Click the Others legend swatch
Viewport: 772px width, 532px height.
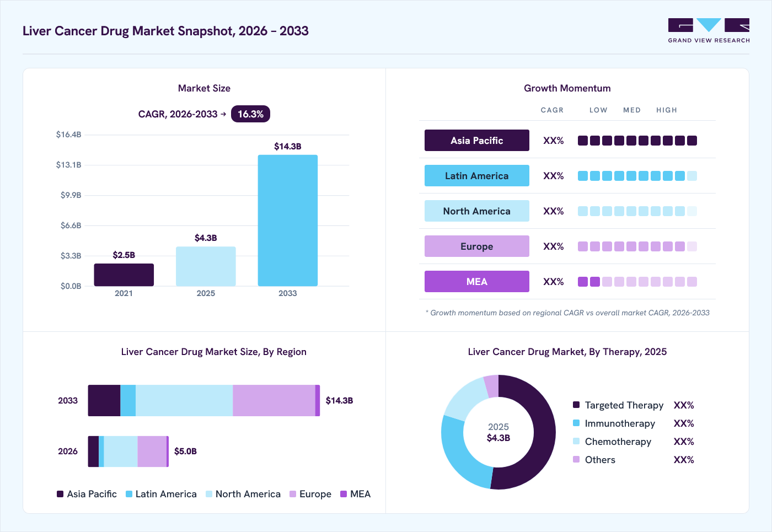[x=576, y=459]
